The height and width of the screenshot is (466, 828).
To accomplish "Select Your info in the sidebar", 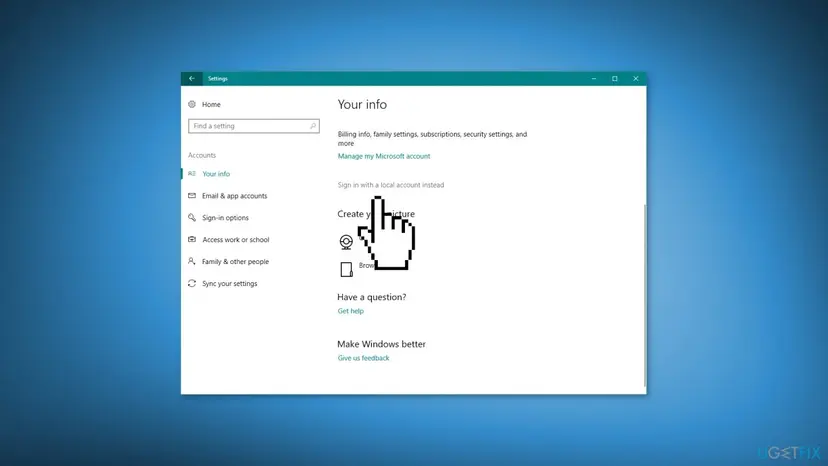I will click(216, 174).
